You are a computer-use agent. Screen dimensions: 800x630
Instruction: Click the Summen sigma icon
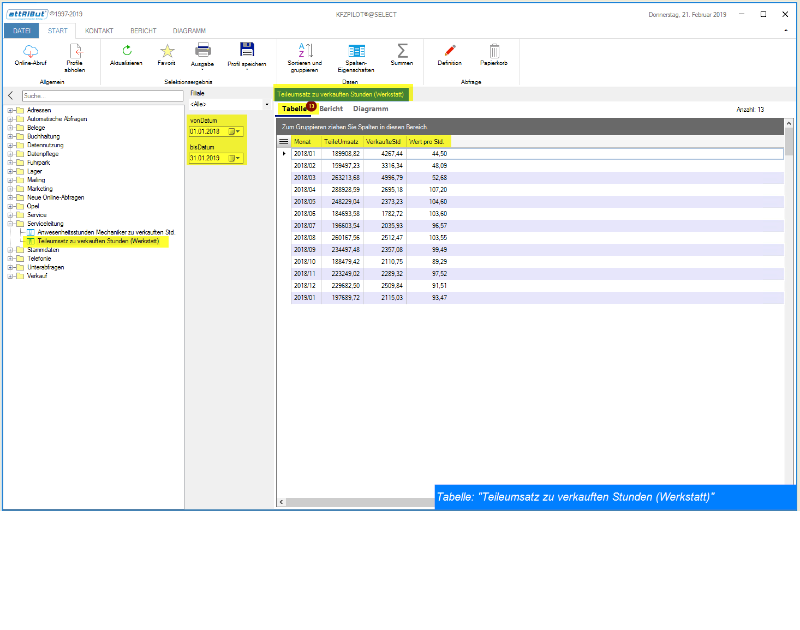[x=402, y=50]
